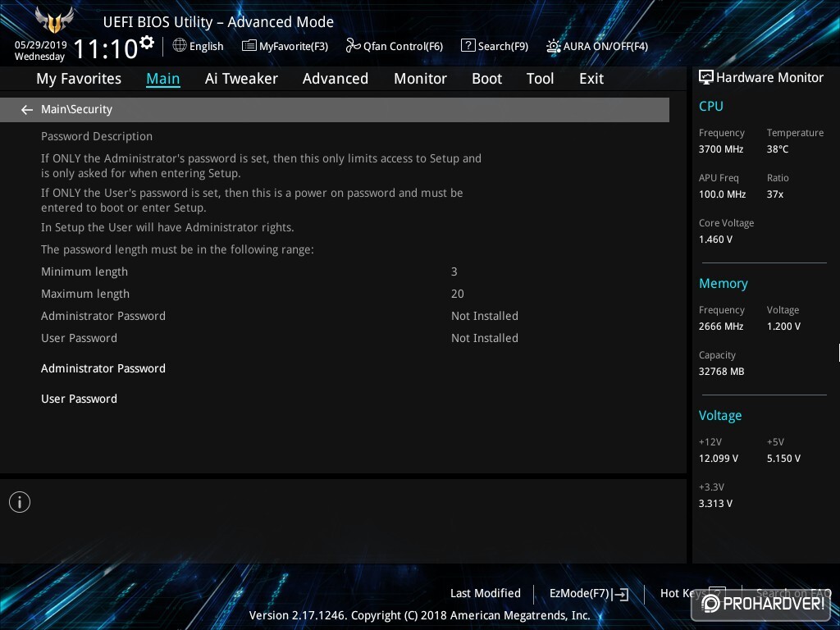
Task: Click the Capacity 32768 MB value
Action: 722,372
